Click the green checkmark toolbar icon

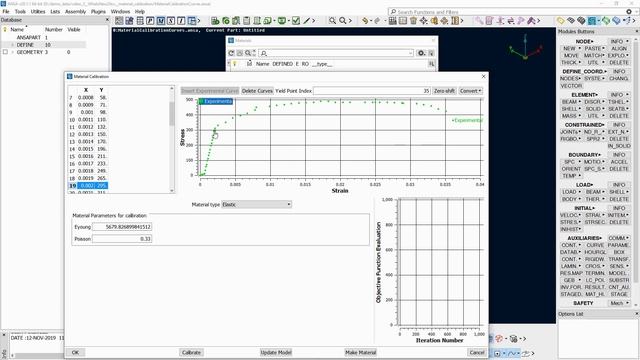(296, 20)
